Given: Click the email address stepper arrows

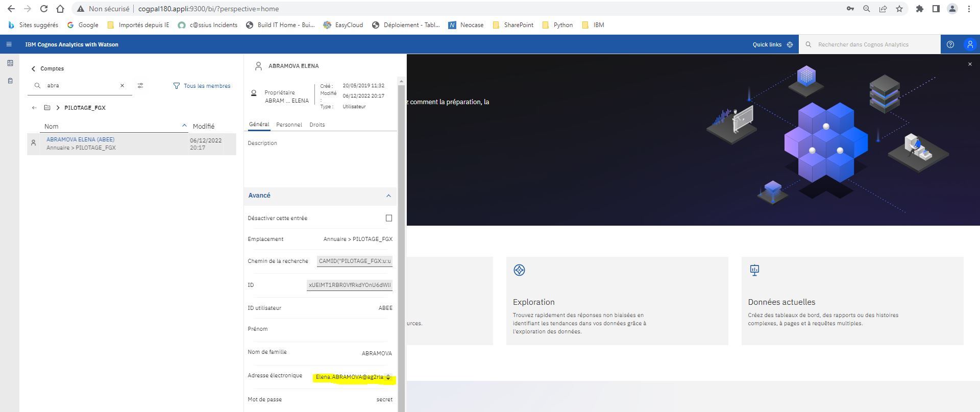Looking at the screenshot, I should pyautogui.click(x=388, y=377).
